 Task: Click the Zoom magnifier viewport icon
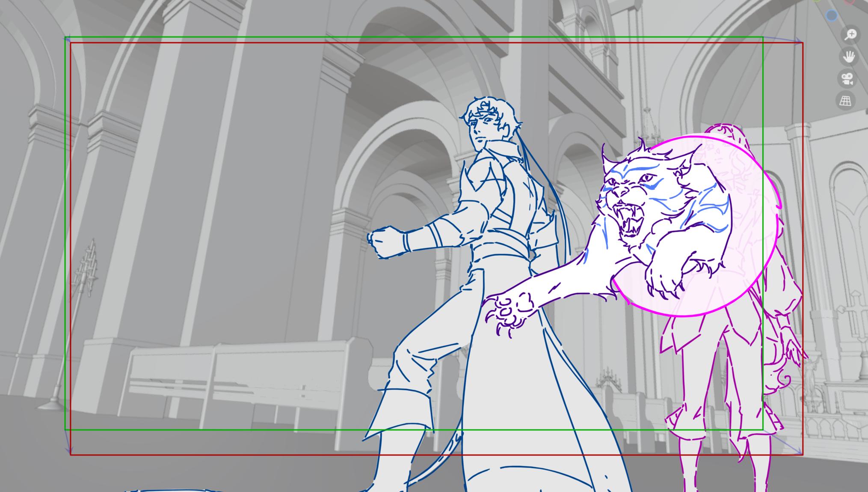click(x=850, y=34)
